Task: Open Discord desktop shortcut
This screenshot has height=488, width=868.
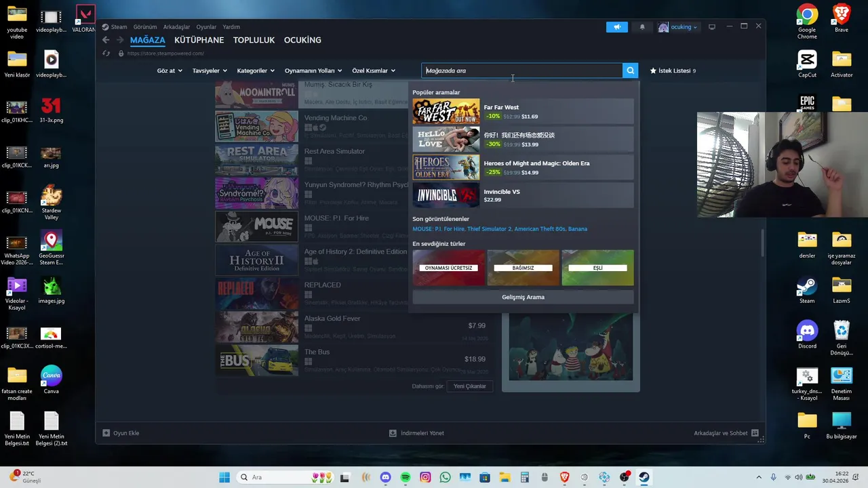Action: [x=807, y=335]
